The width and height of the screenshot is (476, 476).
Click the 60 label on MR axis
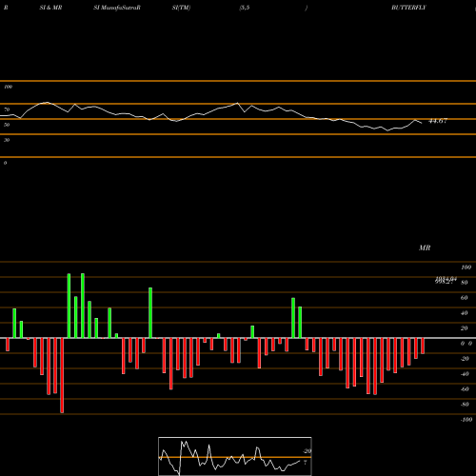[x=465, y=298]
